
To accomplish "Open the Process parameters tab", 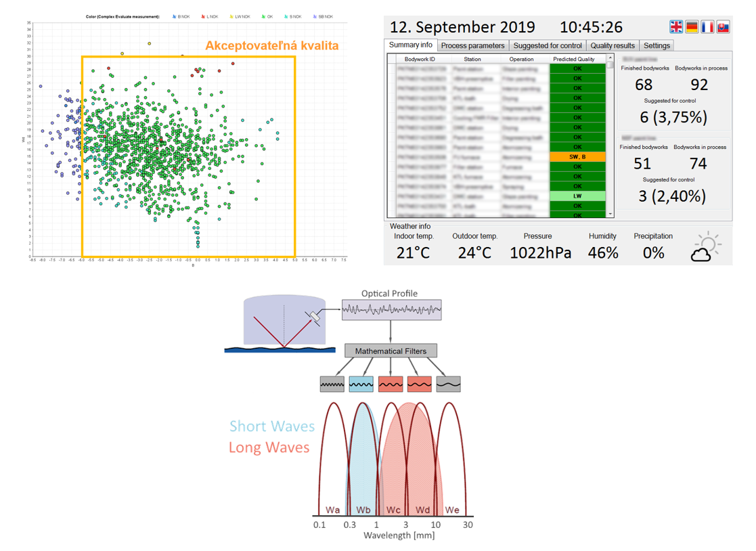I will [x=472, y=45].
